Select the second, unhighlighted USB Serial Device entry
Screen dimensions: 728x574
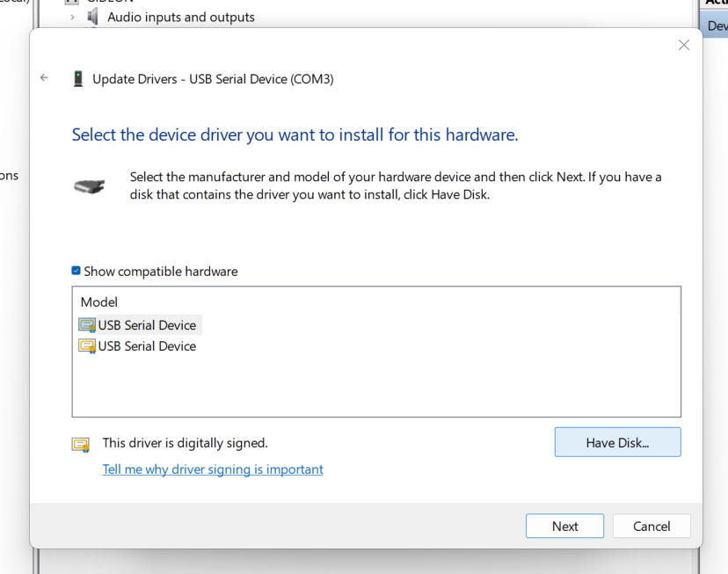(x=147, y=346)
